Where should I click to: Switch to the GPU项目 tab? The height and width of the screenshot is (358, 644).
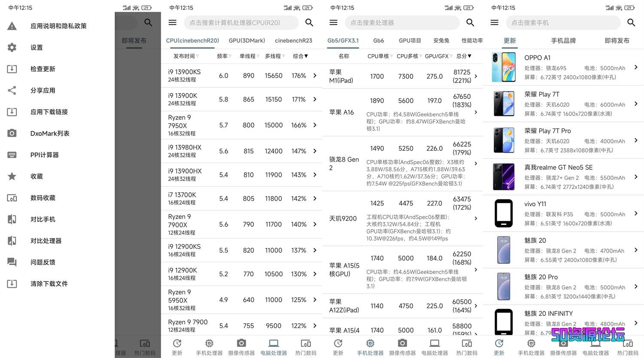[x=410, y=40]
